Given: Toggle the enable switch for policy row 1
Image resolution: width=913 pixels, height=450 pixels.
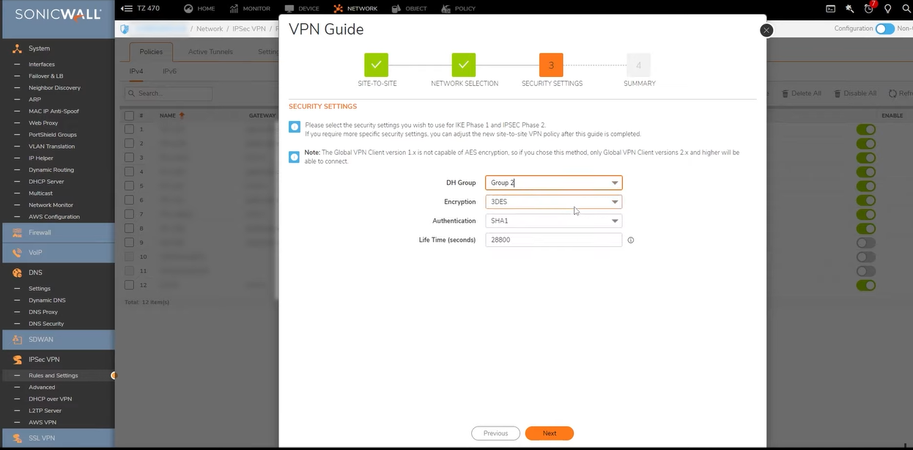Looking at the screenshot, I should pyautogui.click(x=866, y=129).
